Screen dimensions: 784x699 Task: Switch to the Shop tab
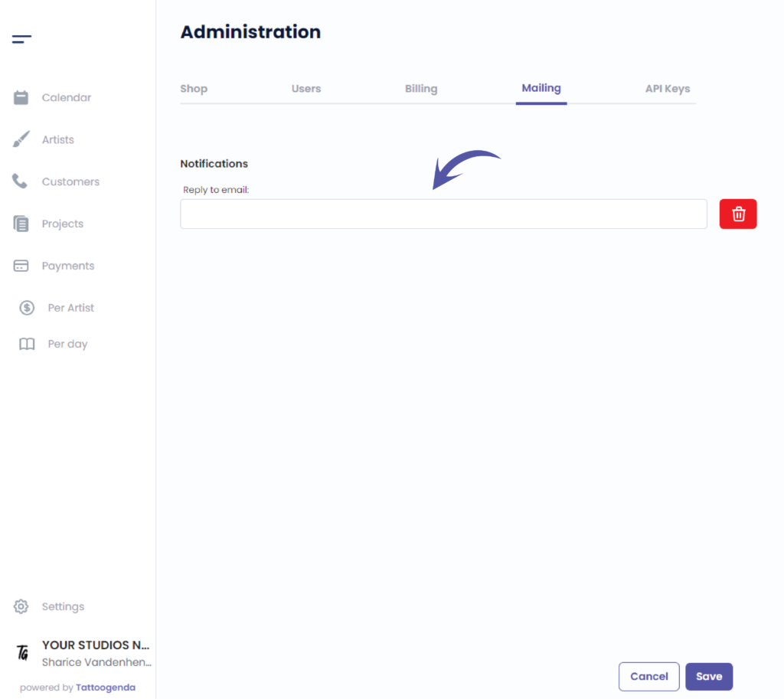194,89
